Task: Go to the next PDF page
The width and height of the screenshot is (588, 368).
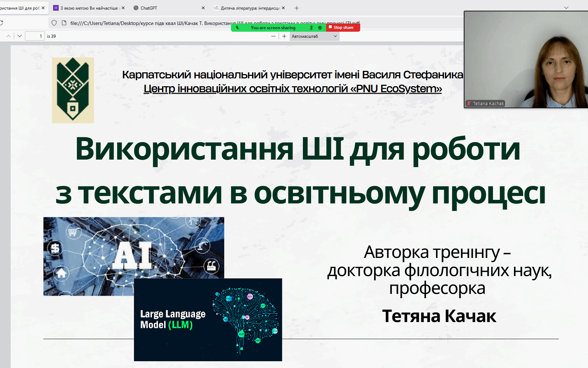Action: pyautogui.click(x=20, y=36)
